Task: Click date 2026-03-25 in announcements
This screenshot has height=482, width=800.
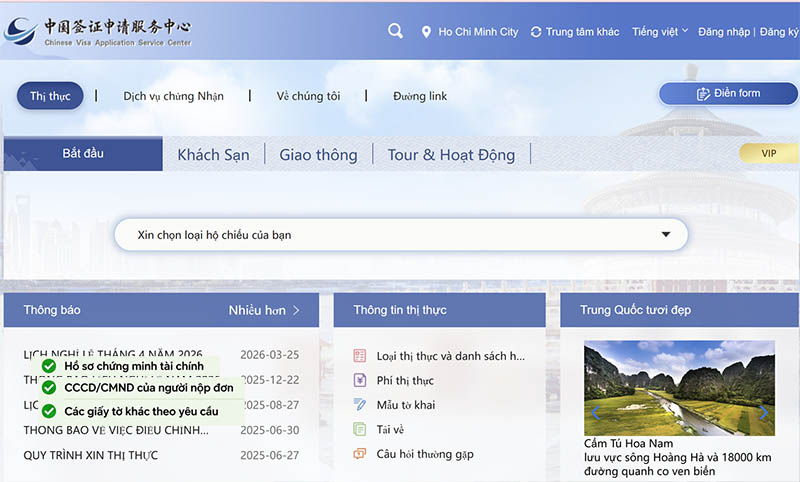Action: [269, 354]
